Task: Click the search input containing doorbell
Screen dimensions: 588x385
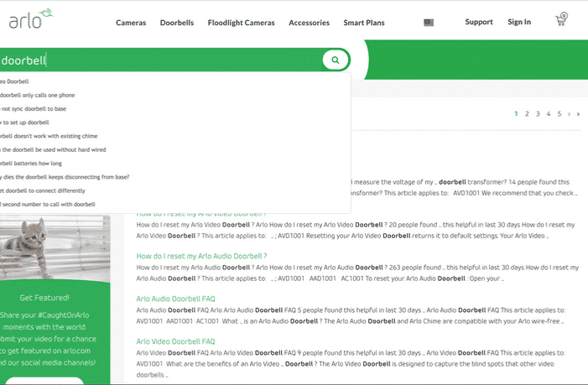Action: tap(161, 60)
